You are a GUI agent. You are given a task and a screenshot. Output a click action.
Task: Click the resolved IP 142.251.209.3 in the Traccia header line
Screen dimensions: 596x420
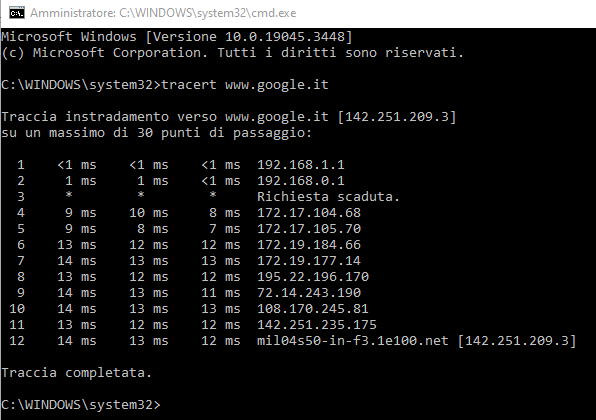397,117
